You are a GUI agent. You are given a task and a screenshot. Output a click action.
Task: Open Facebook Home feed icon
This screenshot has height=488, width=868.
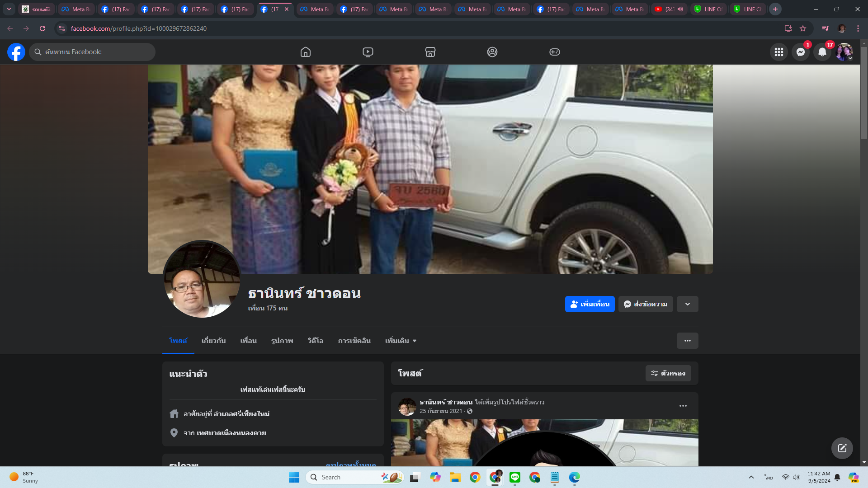[x=306, y=52]
